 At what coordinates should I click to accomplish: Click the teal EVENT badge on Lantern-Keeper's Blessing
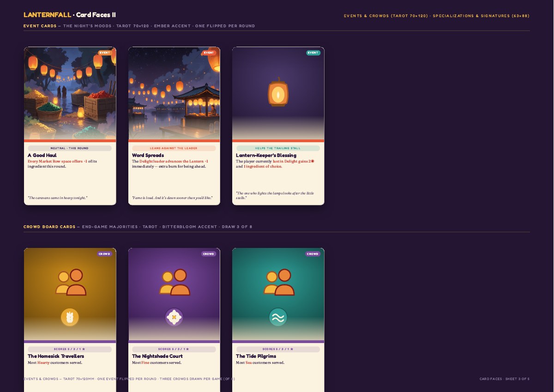[313, 53]
